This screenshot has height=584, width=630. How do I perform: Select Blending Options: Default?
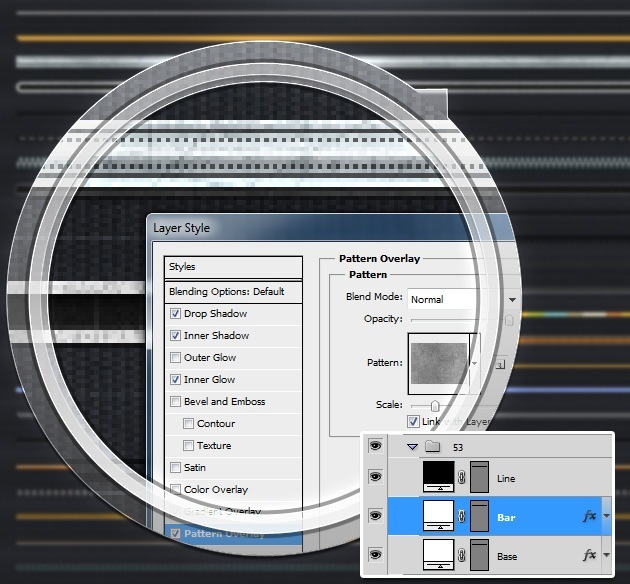point(233,292)
